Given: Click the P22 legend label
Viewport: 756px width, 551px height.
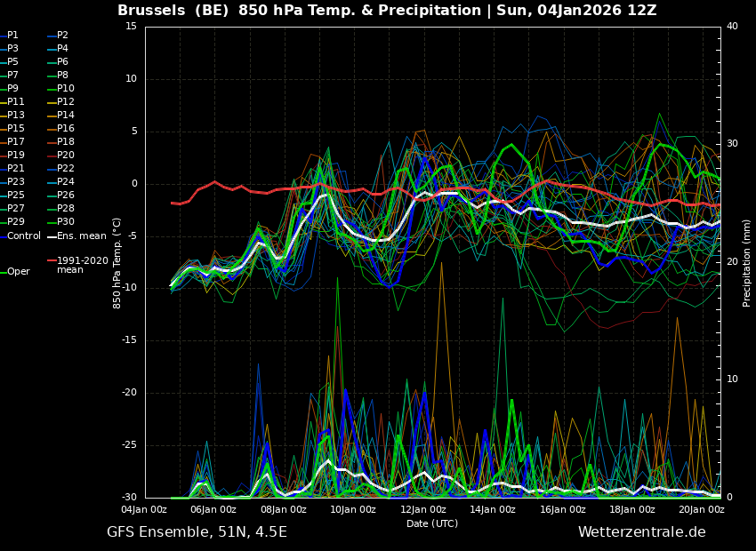Looking at the screenshot, I should click(66, 169).
